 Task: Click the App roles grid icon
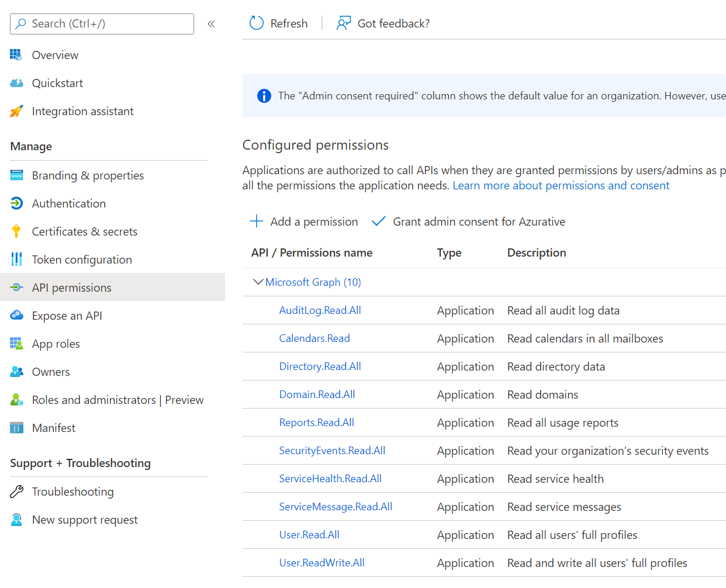pos(16,344)
